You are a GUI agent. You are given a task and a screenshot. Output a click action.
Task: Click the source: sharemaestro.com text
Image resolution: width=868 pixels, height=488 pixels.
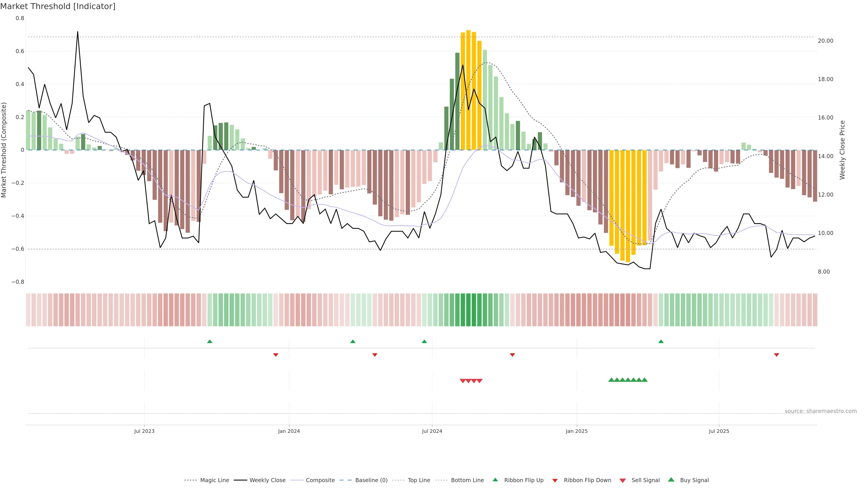coord(821,411)
